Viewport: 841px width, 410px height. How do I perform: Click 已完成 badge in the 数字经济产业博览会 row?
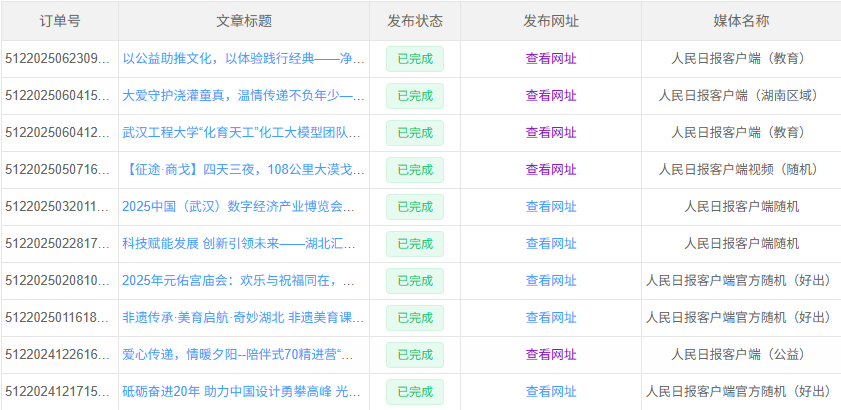tap(415, 207)
